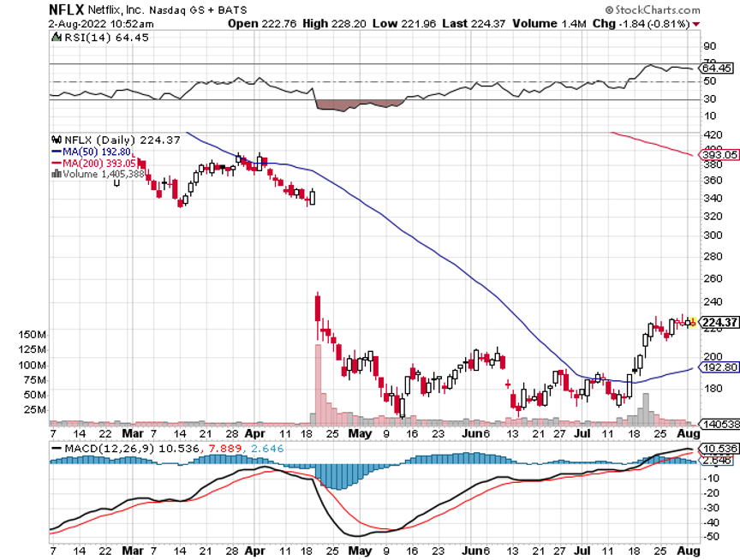This screenshot has height=560, width=740.
Task: Click the 192.80 MA(50) tag on price axis
Action: pyautogui.click(x=719, y=367)
